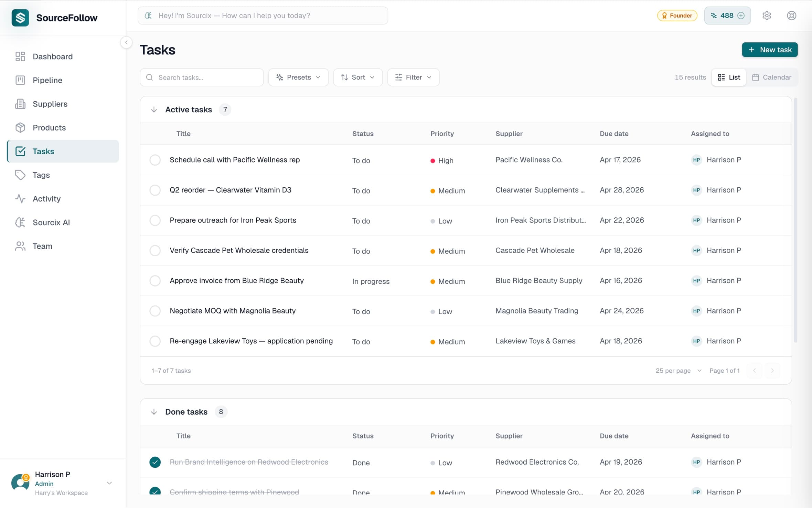
Task: Open the Activity feed icon
Action: click(20, 198)
